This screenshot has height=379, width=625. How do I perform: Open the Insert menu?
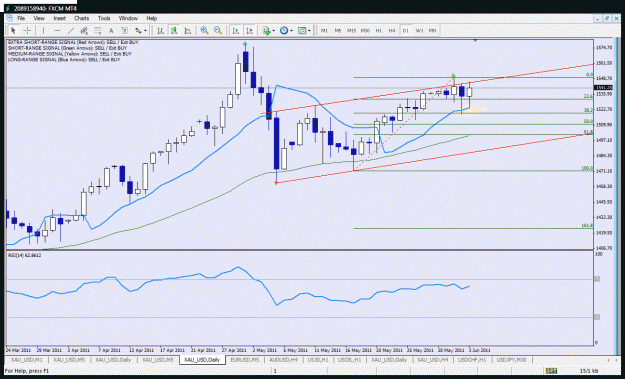[59, 18]
